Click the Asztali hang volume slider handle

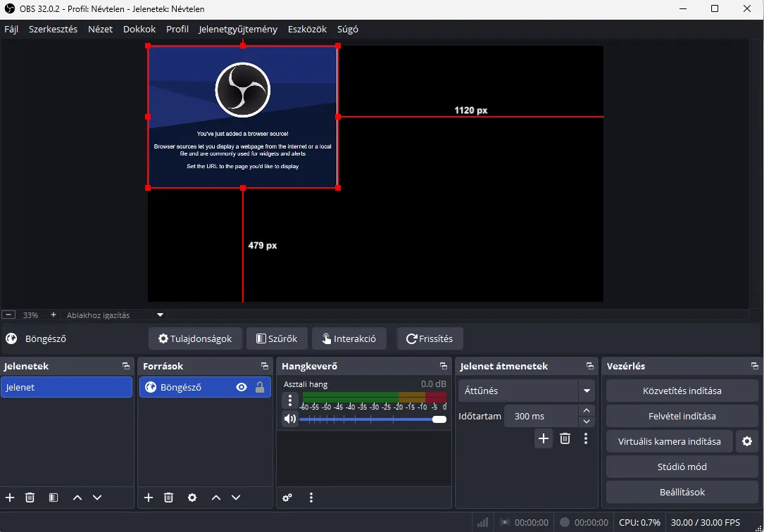(x=439, y=419)
